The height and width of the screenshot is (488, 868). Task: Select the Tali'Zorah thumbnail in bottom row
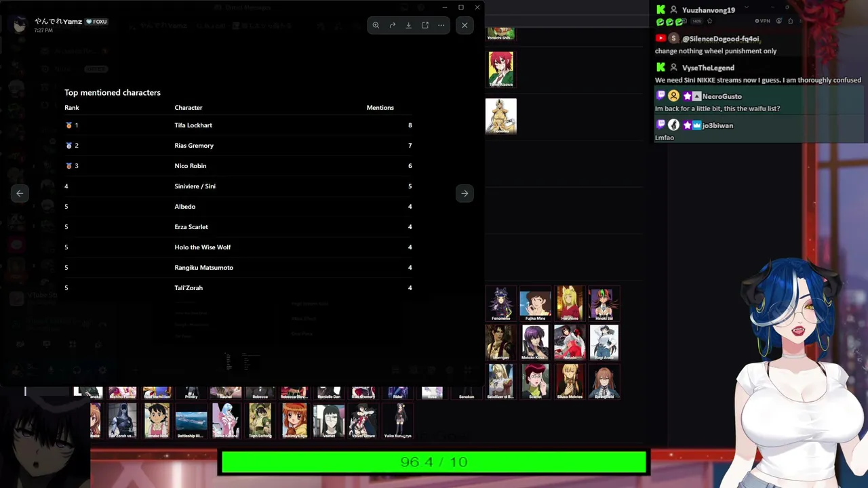point(122,421)
